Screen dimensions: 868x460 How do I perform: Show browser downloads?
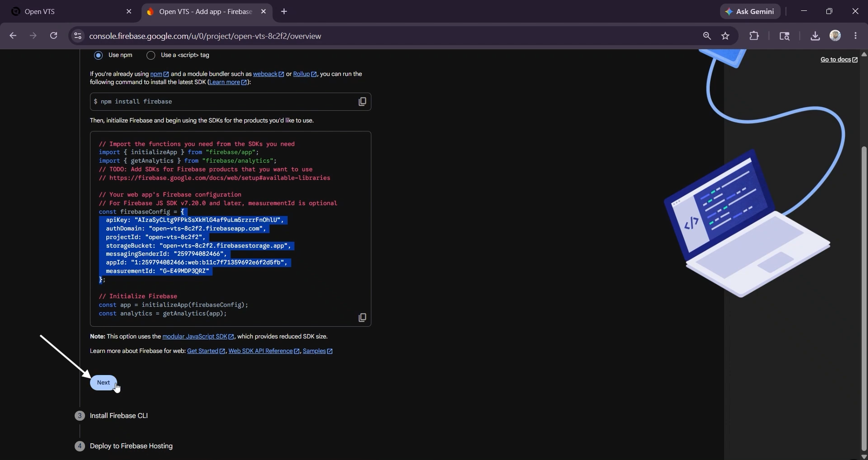click(x=815, y=36)
